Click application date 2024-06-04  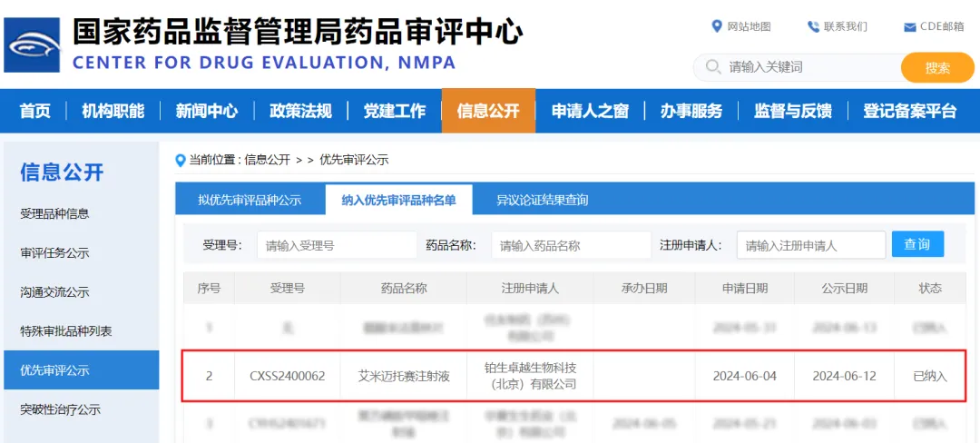pos(744,376)
